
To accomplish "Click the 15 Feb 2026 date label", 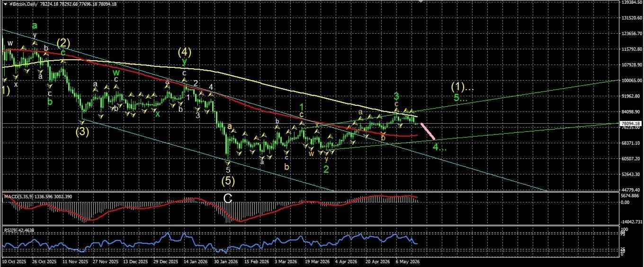I will [x=256, y=261].
